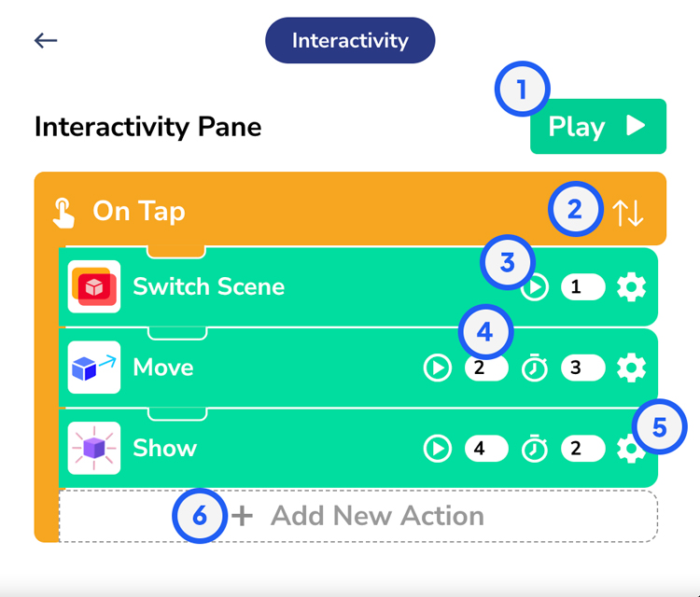This screenshot has height=597, width=700.
Task: Click the back arrow icon
Action: coord(46,40)
